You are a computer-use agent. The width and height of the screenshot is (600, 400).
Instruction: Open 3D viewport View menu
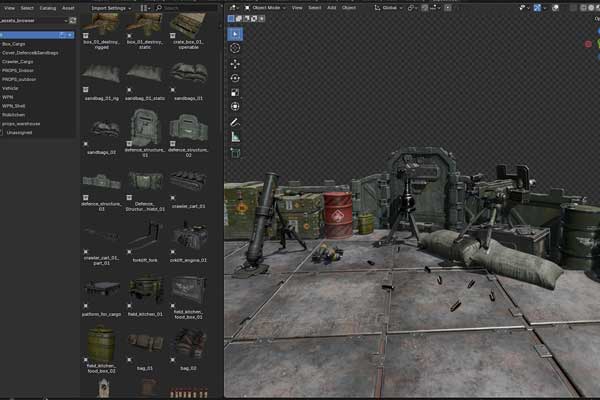click(x=297, y=8)
